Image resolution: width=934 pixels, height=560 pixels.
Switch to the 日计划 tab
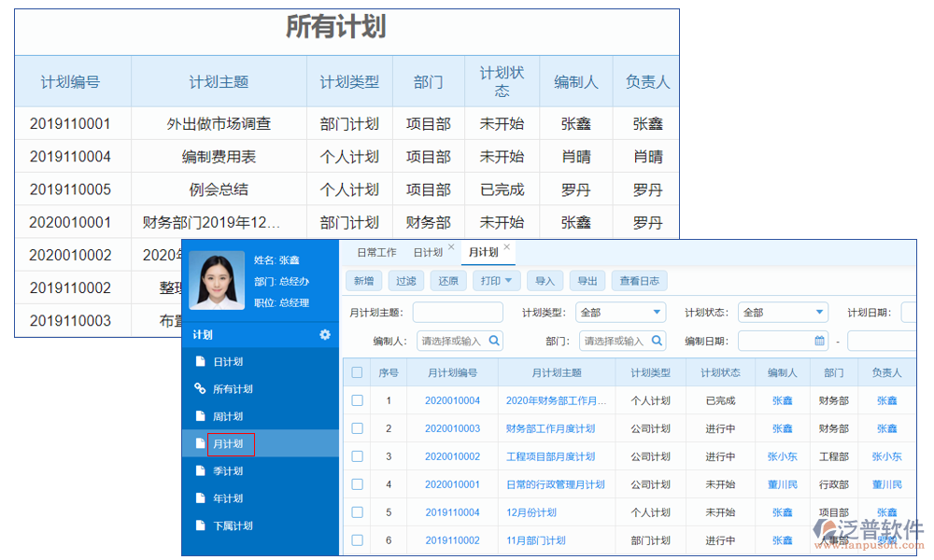(x=431, y=252)
